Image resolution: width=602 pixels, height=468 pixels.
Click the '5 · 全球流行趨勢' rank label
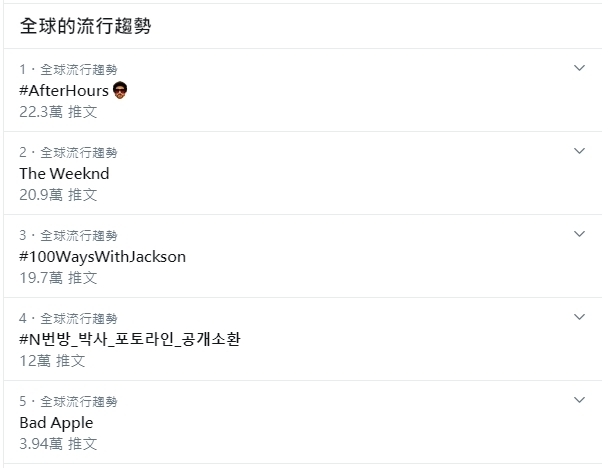pos(68,401)
